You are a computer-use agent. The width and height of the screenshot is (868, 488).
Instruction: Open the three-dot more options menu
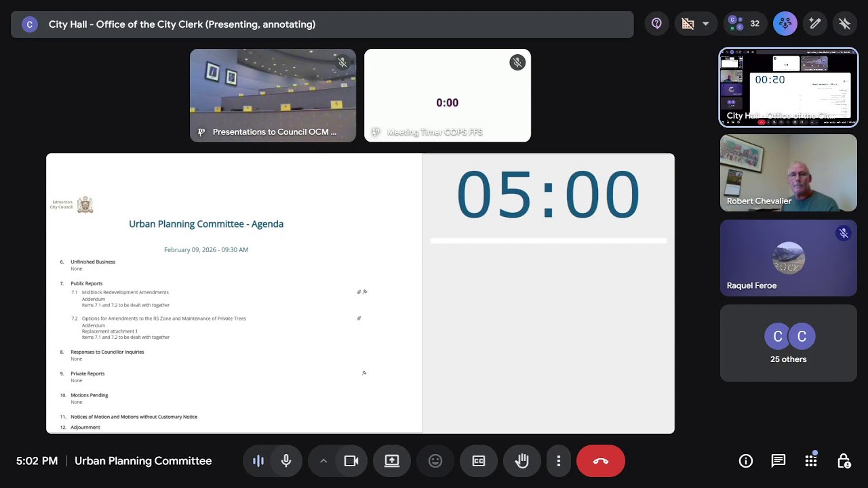coord(559,461)
